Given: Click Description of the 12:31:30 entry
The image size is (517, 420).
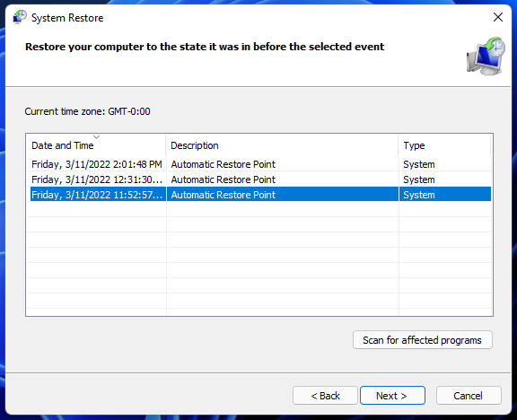Looking at the screenshot, I should [223, 179].
